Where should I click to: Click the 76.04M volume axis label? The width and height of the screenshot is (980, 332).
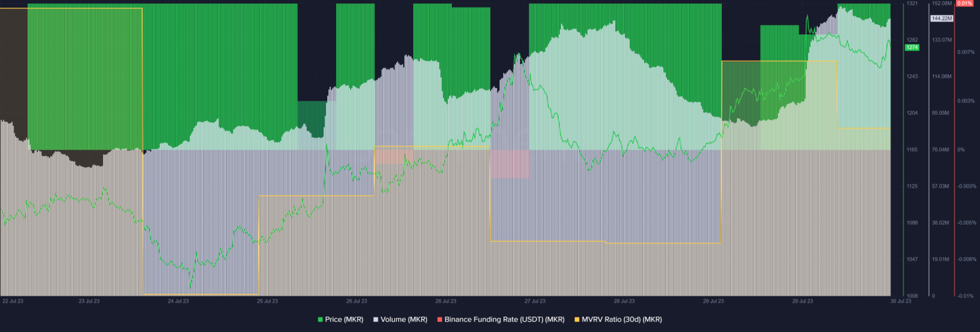click(x=941, y=150)
